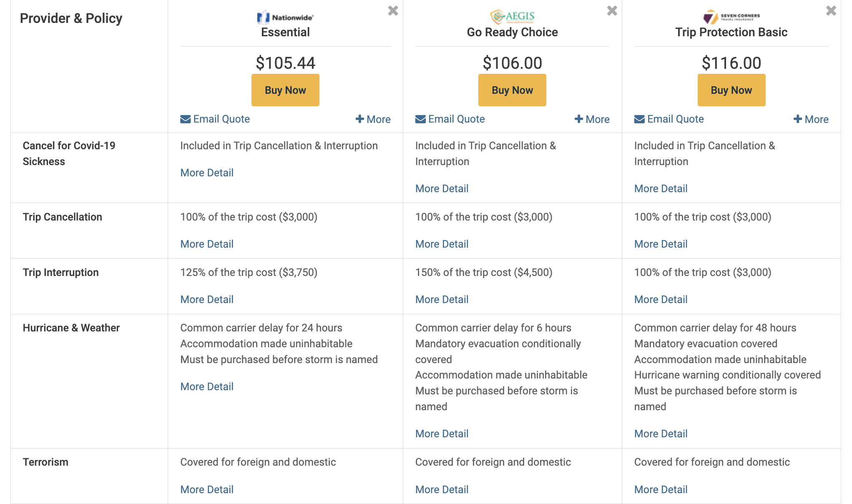Open More Detail for AEGIS Covid-19 coverage
The height and width of the screenshot is (504, 852).
coord(442,188)
